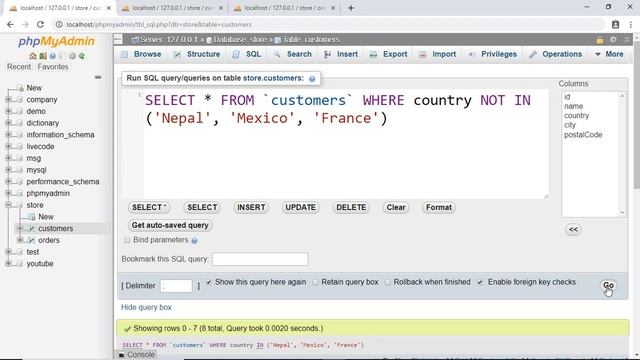The width and height of the screenshot is (640, 360).
Task: Click the SQL query help icon
Action: coord(312,79)
